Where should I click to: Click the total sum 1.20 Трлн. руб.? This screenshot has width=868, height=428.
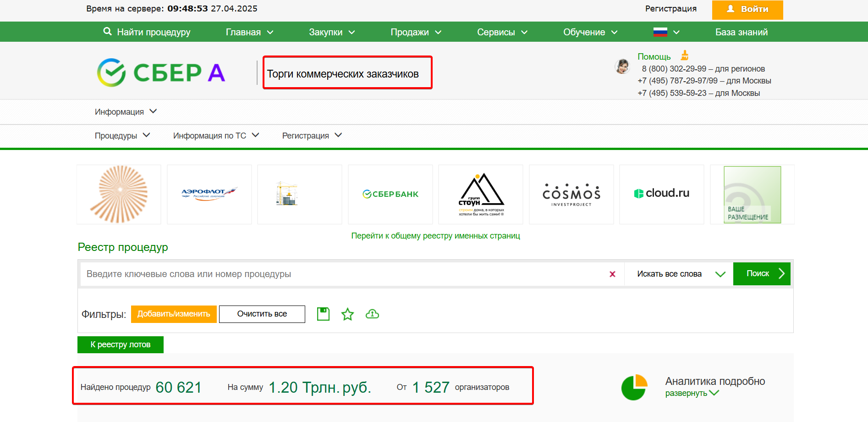(319, 387)
